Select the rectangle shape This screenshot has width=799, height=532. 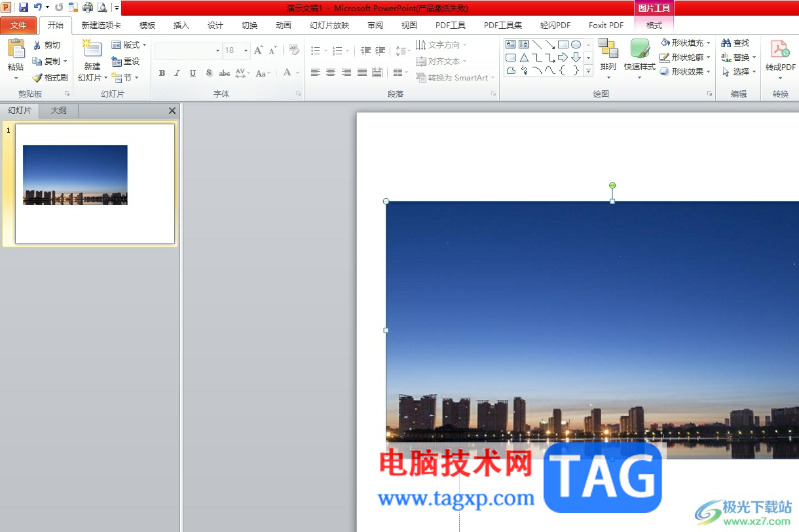pyautogui.click(x=563, y=44)
